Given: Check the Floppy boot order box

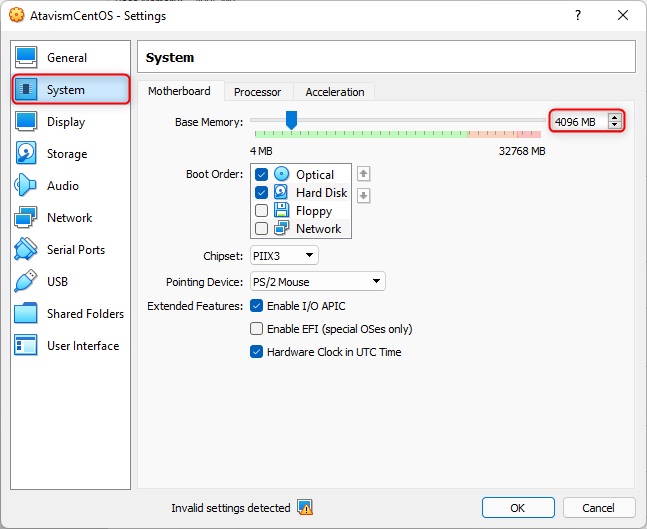Looking at the screenshot, I should coord(262,211).
